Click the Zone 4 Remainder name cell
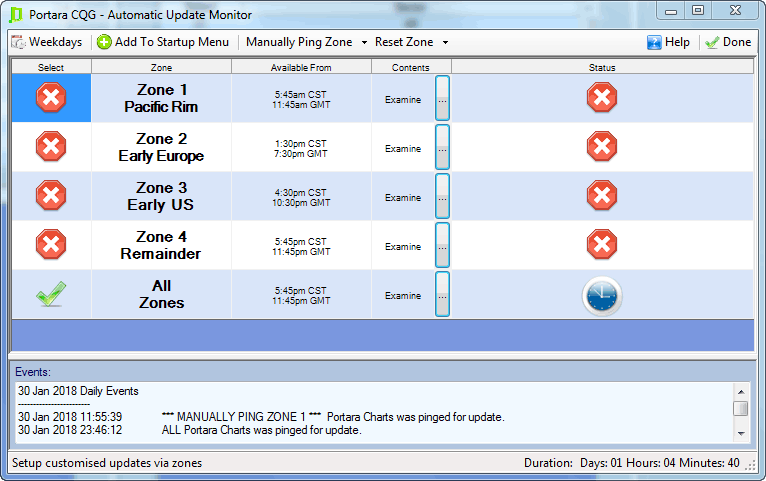 click(x=161, y=245)
